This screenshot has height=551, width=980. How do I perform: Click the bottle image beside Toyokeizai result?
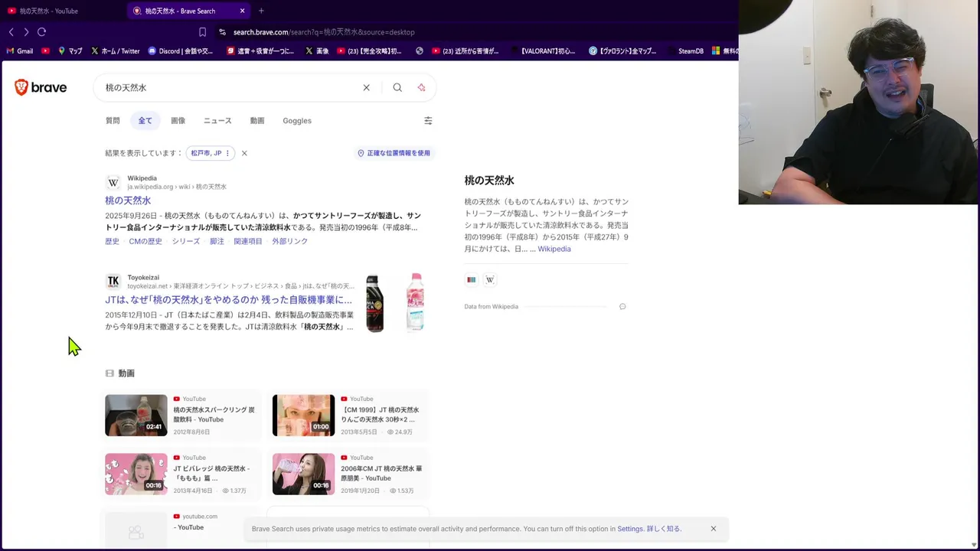(395, 303)
